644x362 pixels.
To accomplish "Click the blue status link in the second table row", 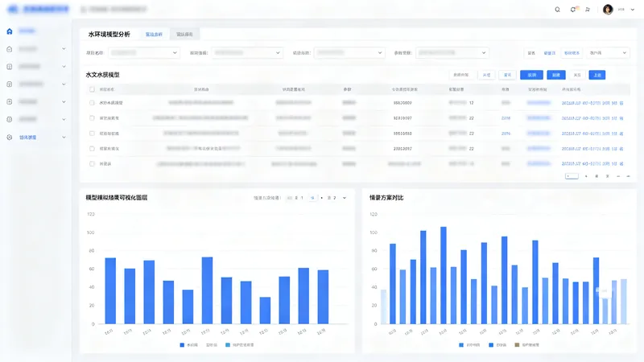I will 506,118.
